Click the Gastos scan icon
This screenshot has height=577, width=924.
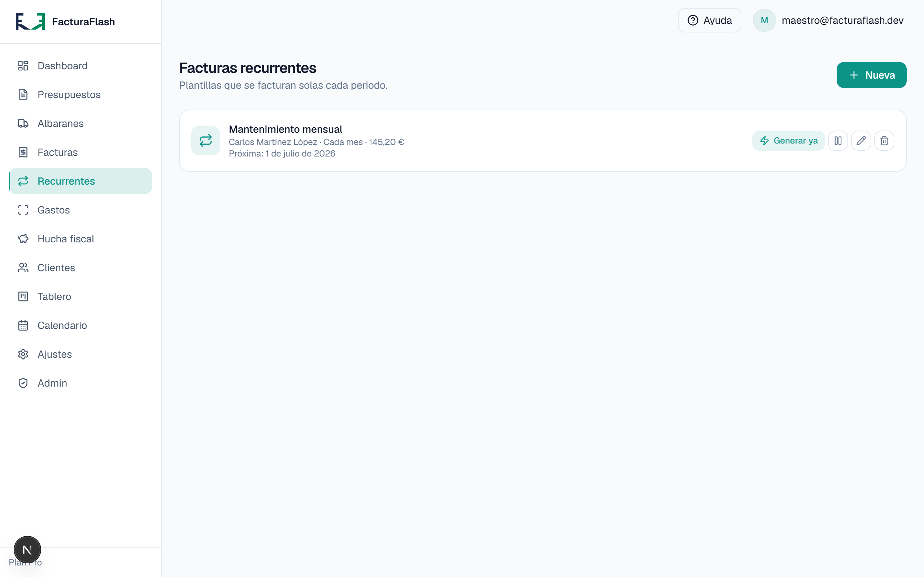23,210
